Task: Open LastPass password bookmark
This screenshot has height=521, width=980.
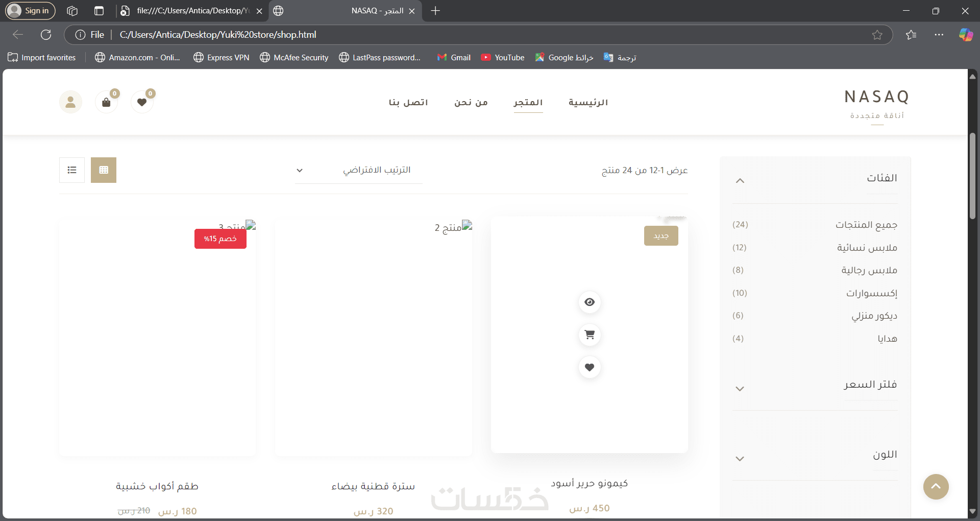Action: (x=380, y=58)
